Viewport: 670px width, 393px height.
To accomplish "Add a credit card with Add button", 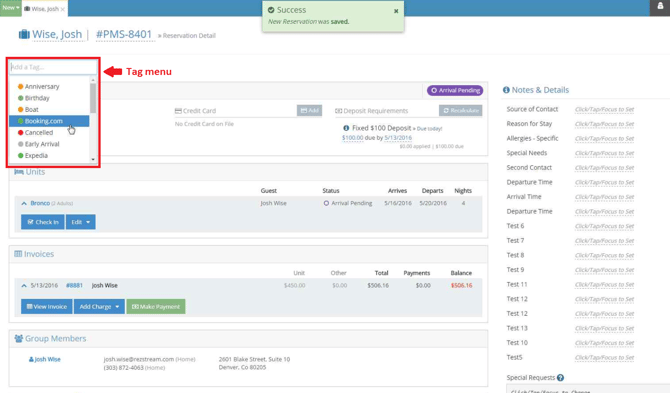I will (x=309, y=111).
